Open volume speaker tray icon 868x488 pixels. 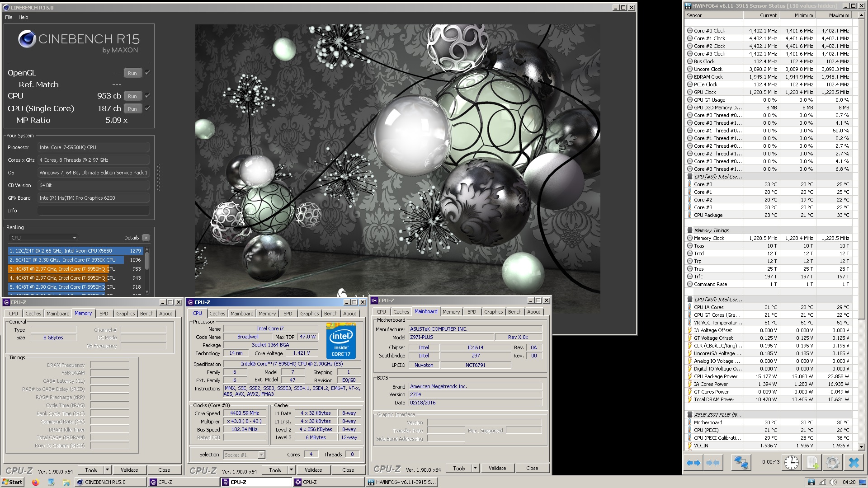pyautogui.click(x=833, y=482)
